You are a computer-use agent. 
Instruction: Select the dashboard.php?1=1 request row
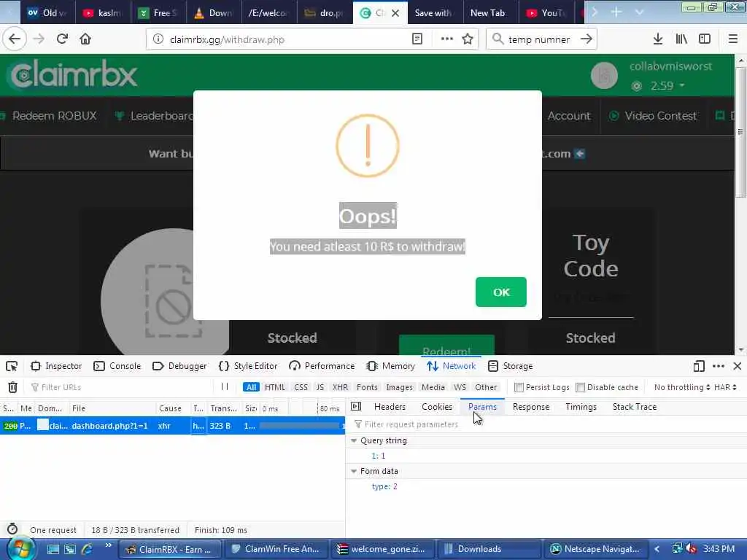[x=172, y=426]
